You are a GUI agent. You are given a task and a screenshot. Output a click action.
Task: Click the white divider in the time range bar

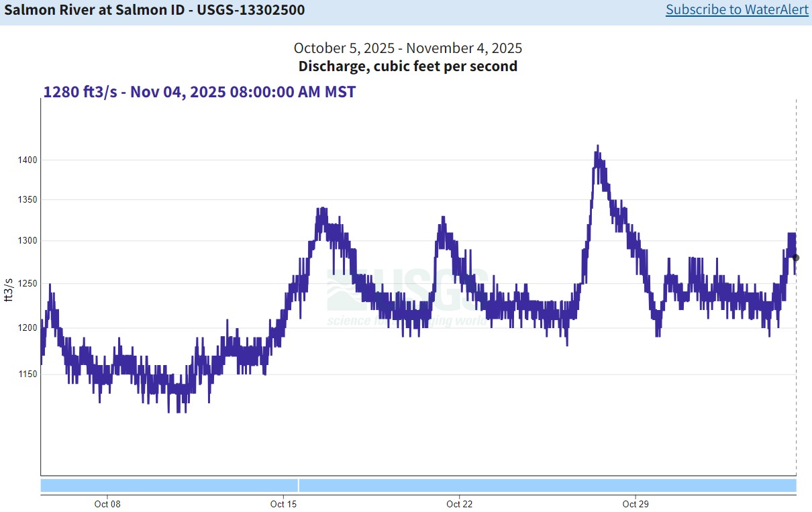[x=299, y=485]
